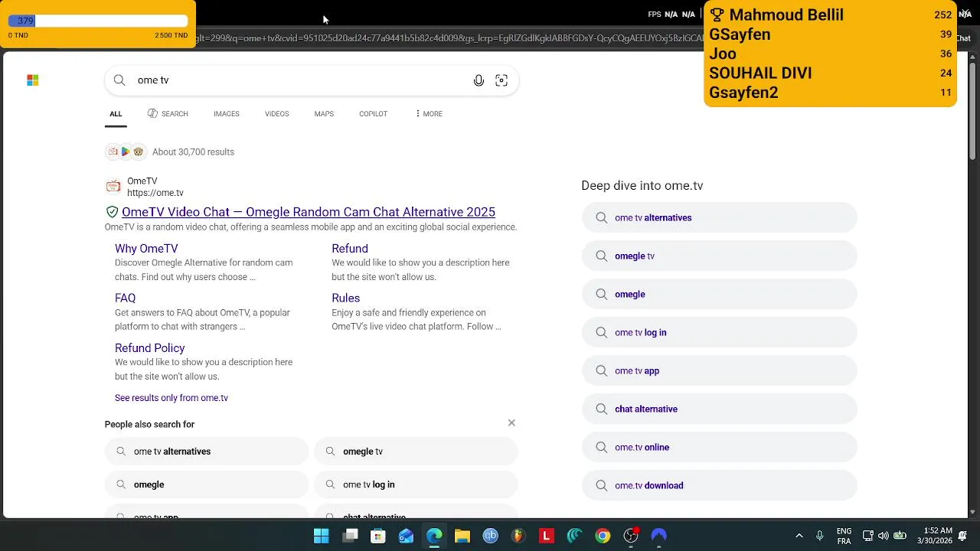Image resolution: width=980 pixels, height=551 pixels.
Task: Click the Microsoft Edge taskbar icon
Action: [434, 536]
